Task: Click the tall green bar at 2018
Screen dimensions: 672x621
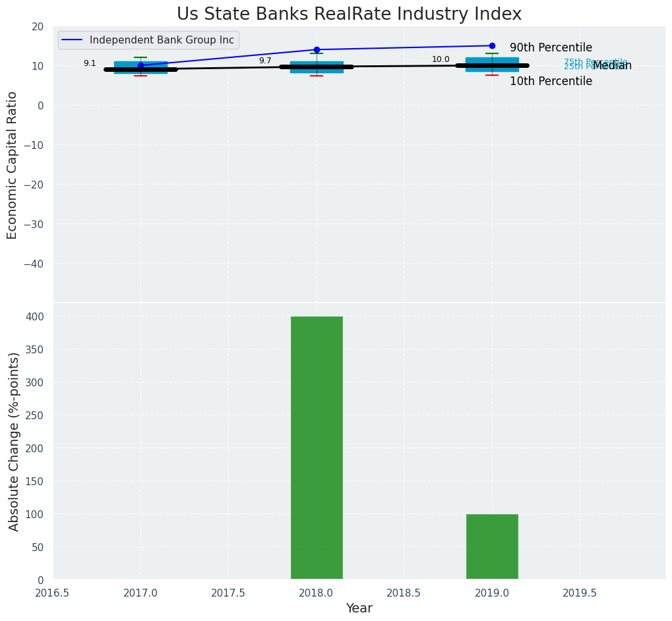Action: (317, 448)
